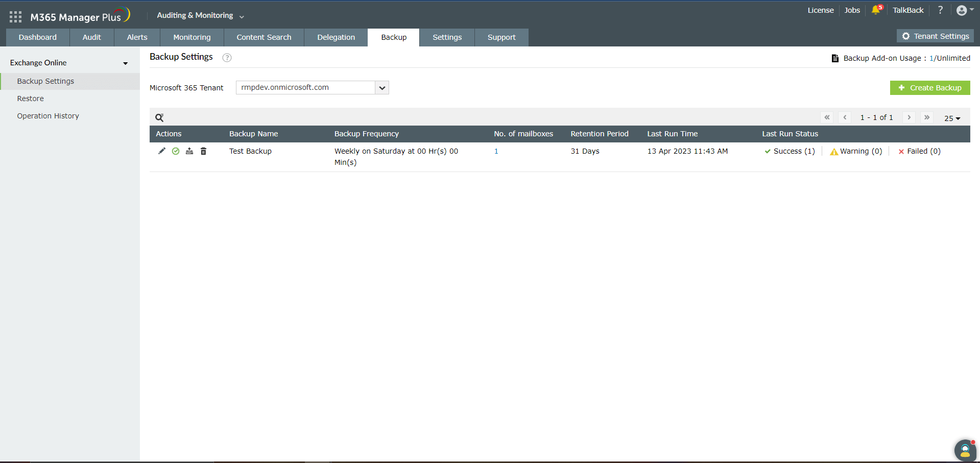Viewport: 980px width, 463px height.
Task: Click the Backup Frequency column header
Action: tap(367, 134)
